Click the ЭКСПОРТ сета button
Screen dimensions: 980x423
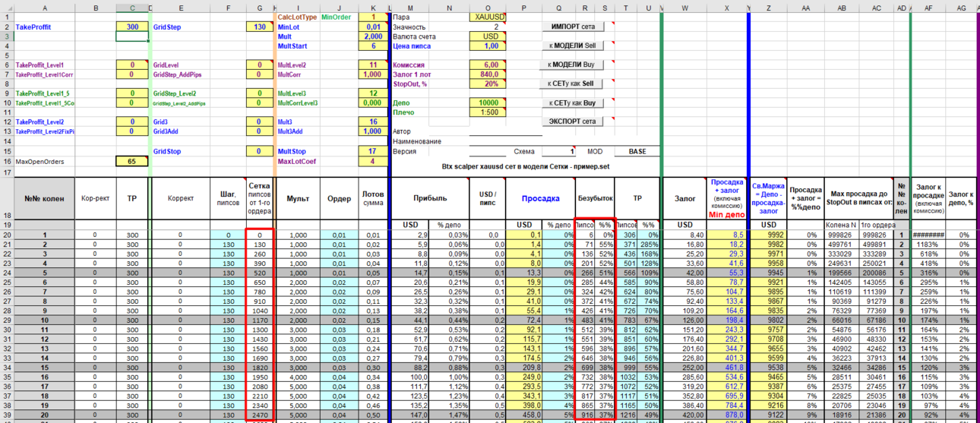click(573, 122)
